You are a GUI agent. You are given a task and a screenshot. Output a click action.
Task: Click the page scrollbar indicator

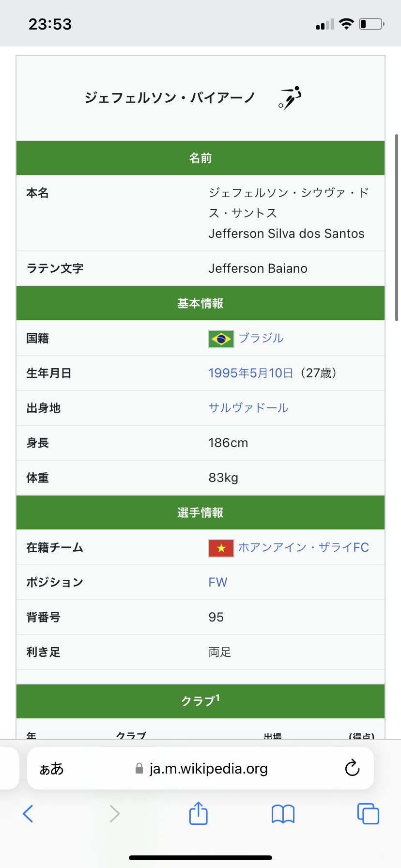pos(397,228)
